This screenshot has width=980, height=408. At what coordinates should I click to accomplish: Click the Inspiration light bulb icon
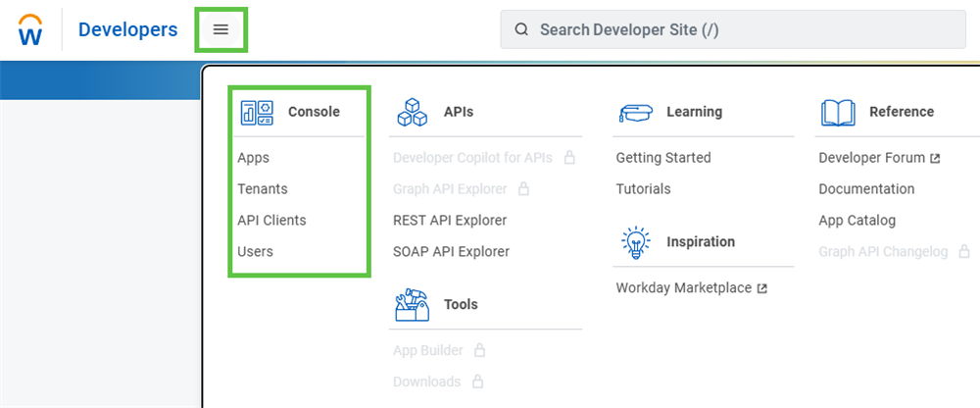636,242
